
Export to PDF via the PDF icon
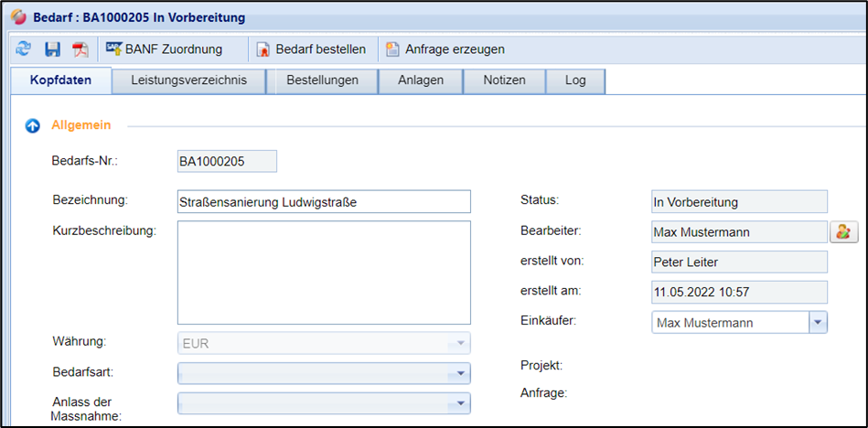80,49
